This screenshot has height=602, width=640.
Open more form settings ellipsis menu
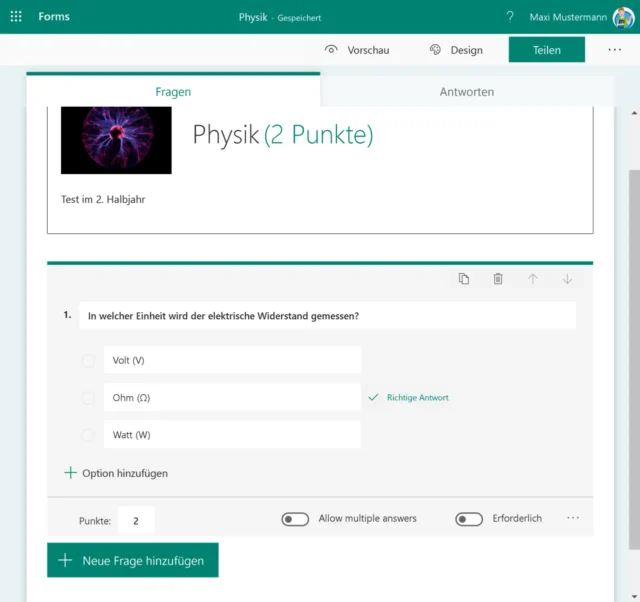click(x=614, y=50)
